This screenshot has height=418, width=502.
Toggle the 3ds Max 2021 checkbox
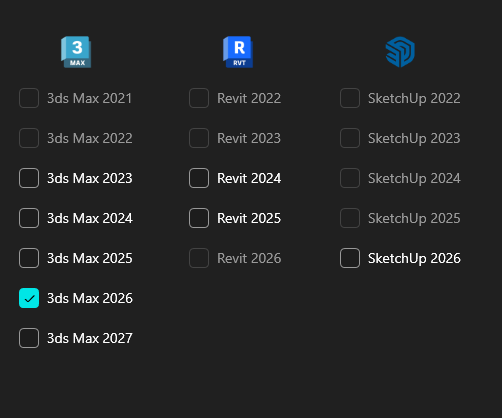[x=29, y=98]
